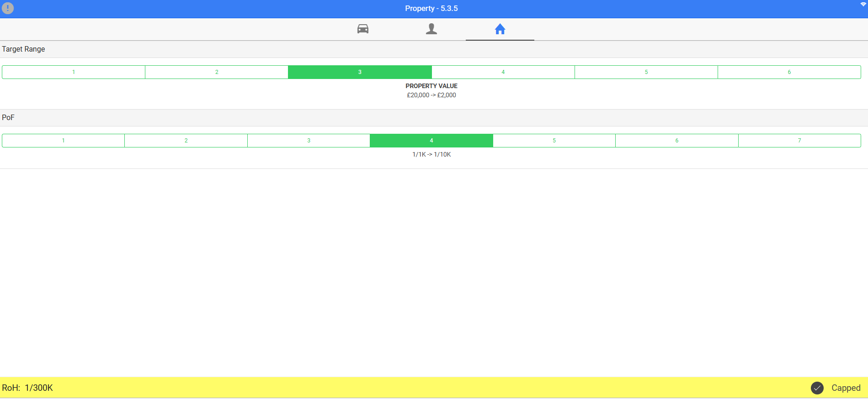Select the house property tab

tap(500, 29)
